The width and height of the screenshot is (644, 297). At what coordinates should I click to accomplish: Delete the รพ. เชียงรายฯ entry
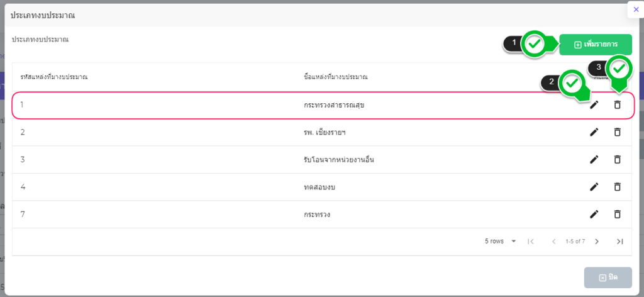point(617,132)
